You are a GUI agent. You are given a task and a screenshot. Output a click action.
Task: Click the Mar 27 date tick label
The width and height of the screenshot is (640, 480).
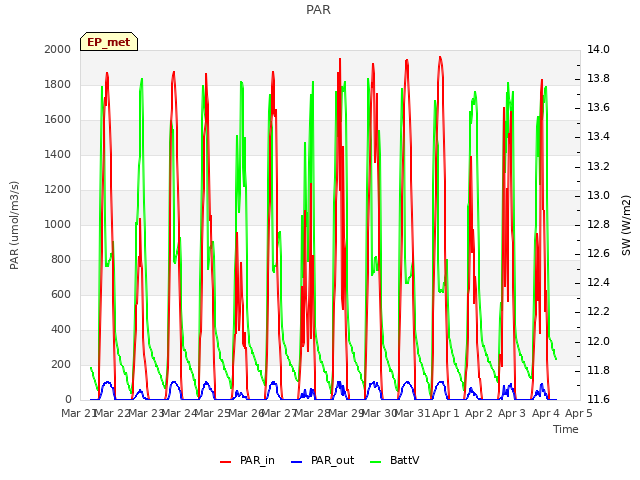tap(279, 413)
